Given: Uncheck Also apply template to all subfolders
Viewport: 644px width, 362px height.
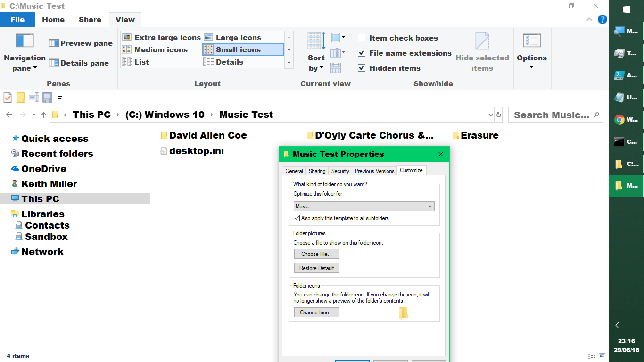Looking at the screenshot, I should click(297, 218).
